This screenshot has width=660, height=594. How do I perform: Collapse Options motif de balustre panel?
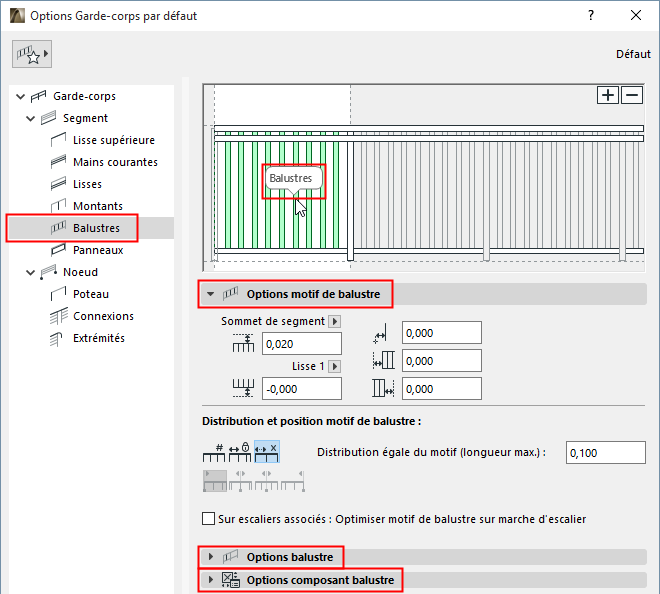[211, 294]
